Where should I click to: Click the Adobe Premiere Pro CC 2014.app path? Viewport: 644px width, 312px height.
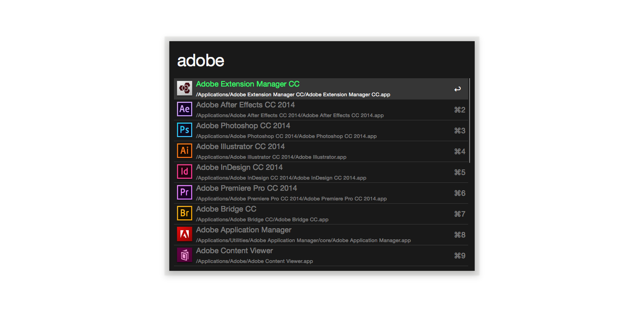[291, 199]
